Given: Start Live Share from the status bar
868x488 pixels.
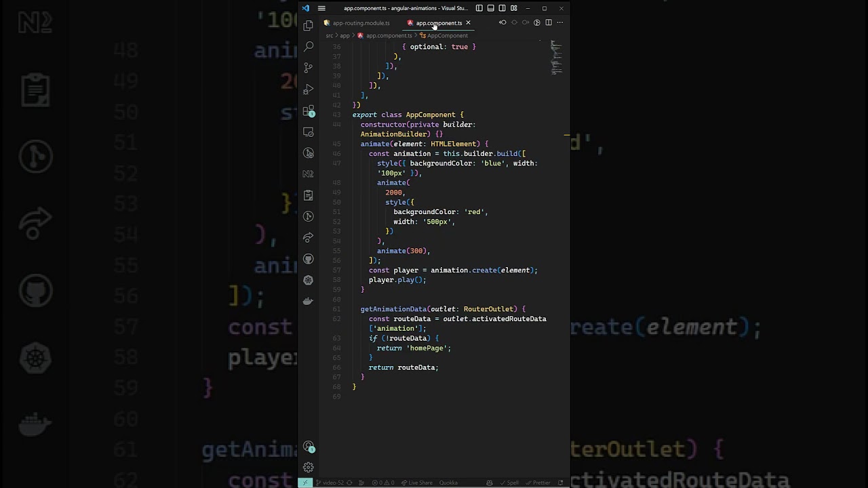Looking at the screenshot, I should point(416,483).
